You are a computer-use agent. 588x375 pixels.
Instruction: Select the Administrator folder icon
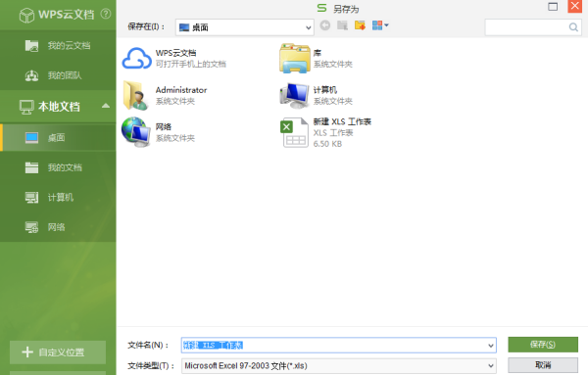[x=135, y=96]
